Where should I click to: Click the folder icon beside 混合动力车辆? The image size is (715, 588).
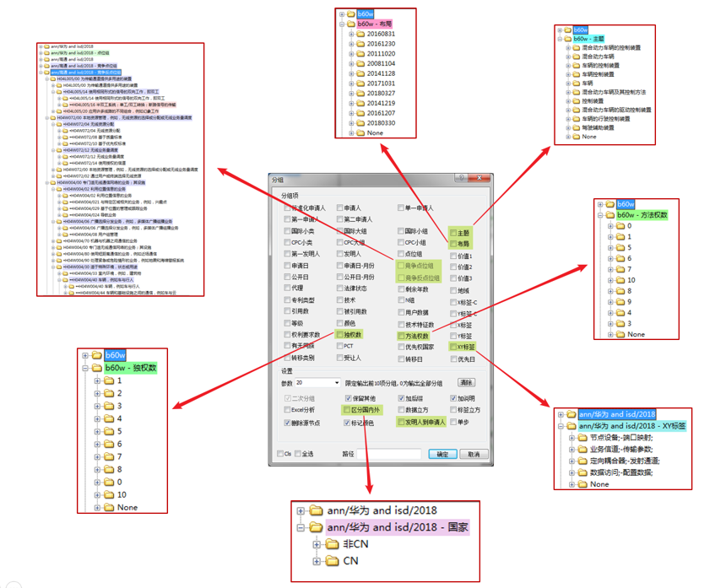pos(576,57)
